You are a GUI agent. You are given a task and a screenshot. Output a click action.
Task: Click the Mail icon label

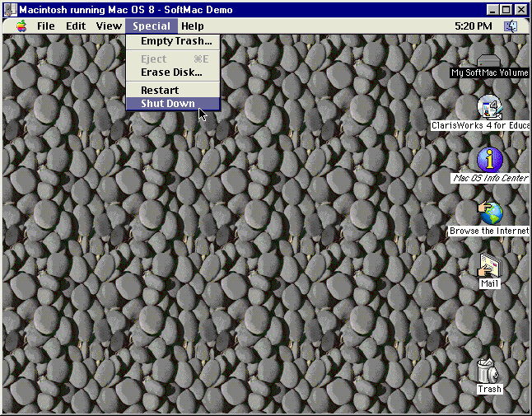coord(490,283)
